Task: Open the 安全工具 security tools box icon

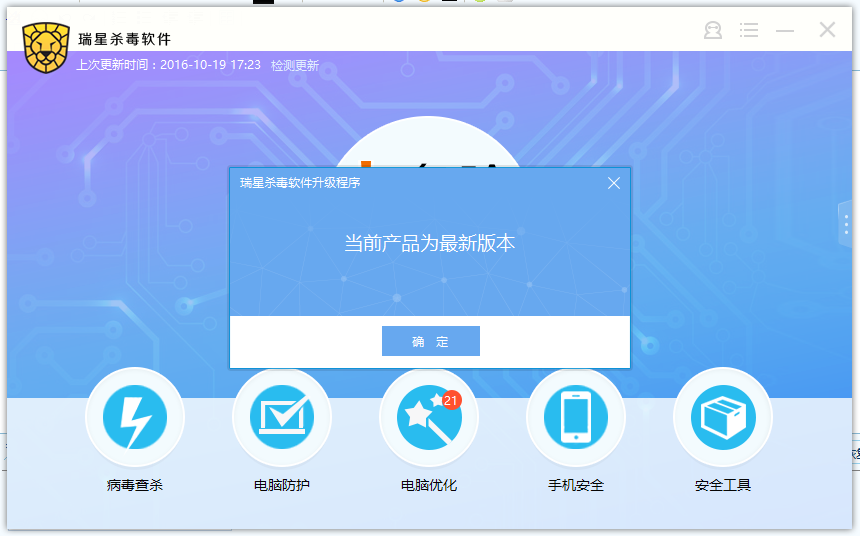Action: tap(723, 417)
